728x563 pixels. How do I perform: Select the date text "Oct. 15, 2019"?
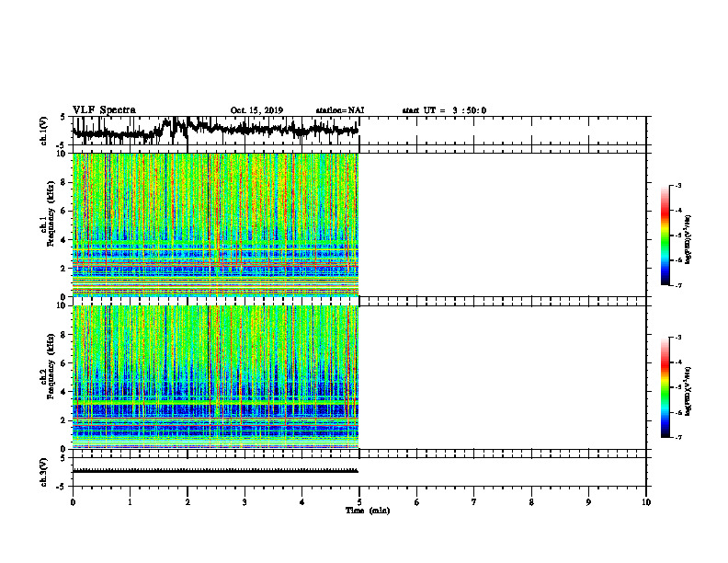[x=256, y=110]
